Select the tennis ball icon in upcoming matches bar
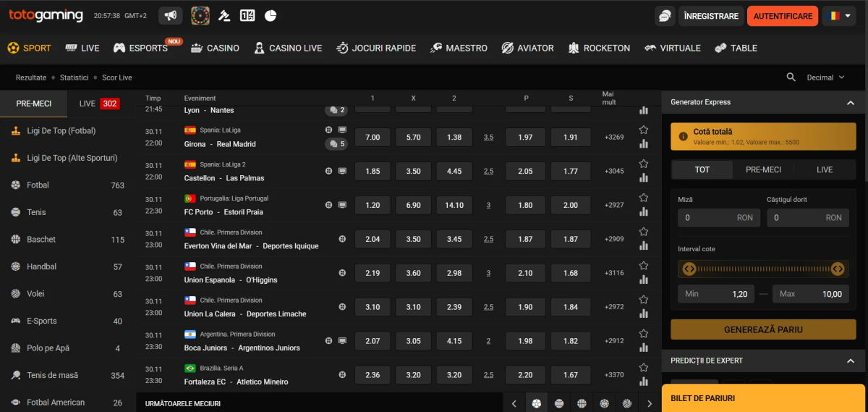 559,403
